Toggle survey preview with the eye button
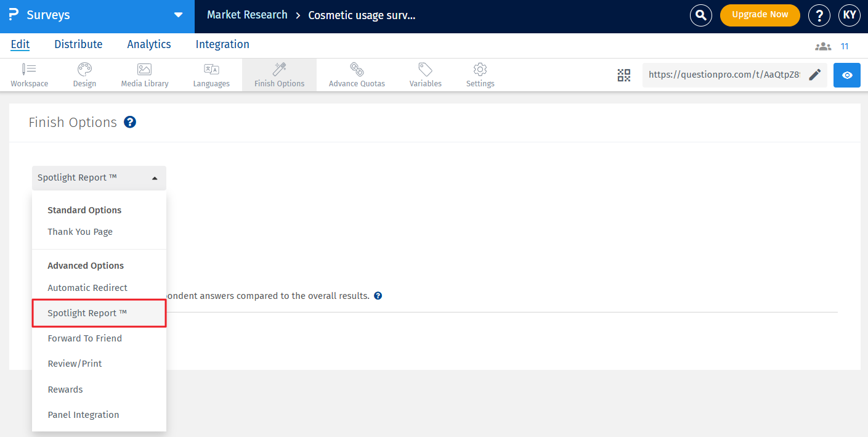Viewport: 868px width, 437px height. pyautogui.click(x=846, y=75)
